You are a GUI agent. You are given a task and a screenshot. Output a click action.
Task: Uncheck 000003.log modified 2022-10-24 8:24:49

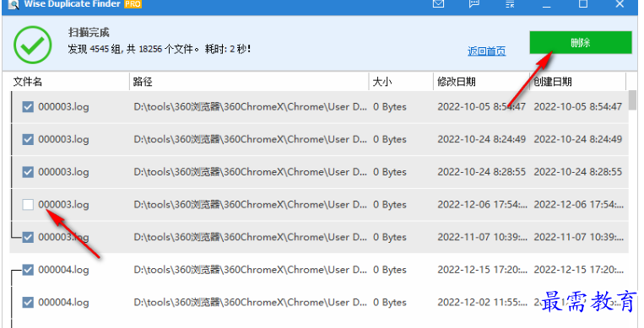click(x=28, y=139)
